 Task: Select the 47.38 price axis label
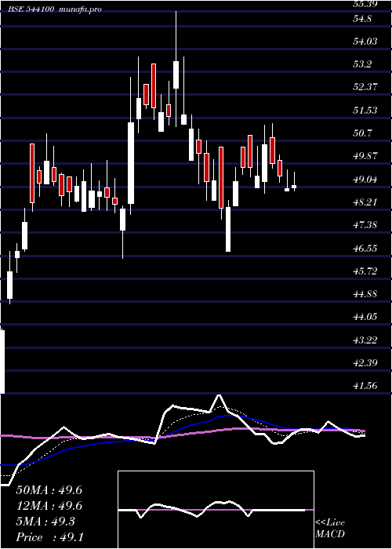click(365, 225)
